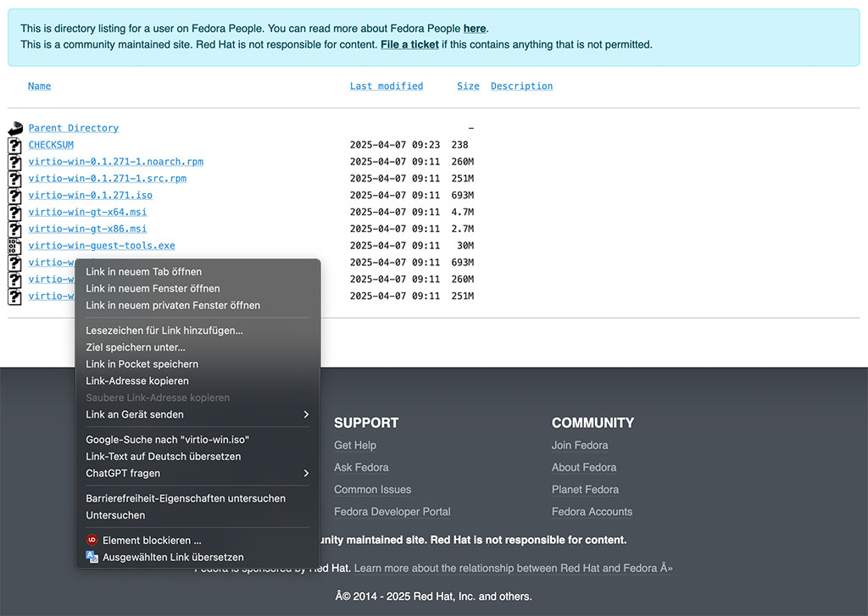Screen dimensions: 868x616
Task: Visit the Common Issues link
Action: (x=373, y=489)
